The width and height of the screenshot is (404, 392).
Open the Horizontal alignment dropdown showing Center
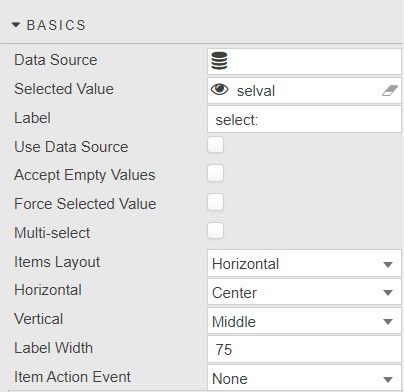304,292
